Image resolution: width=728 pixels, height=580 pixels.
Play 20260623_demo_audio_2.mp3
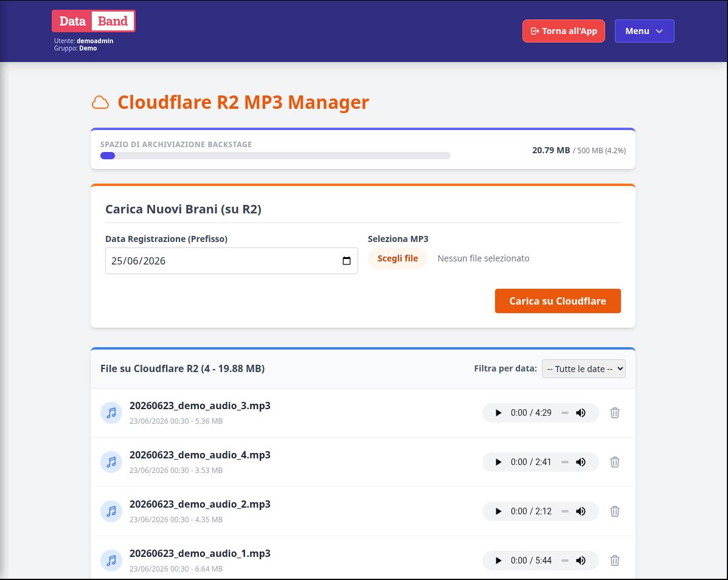coord(498,511)
